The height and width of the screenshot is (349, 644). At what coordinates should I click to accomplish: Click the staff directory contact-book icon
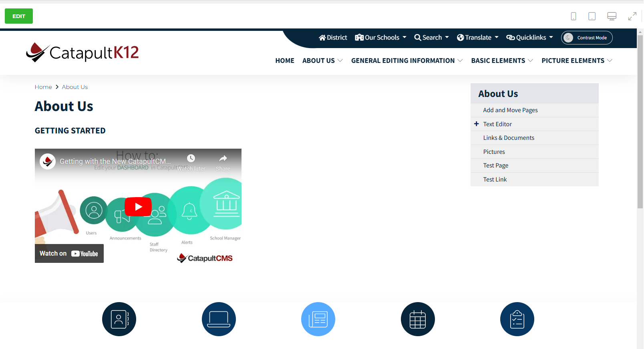(119, 319)
